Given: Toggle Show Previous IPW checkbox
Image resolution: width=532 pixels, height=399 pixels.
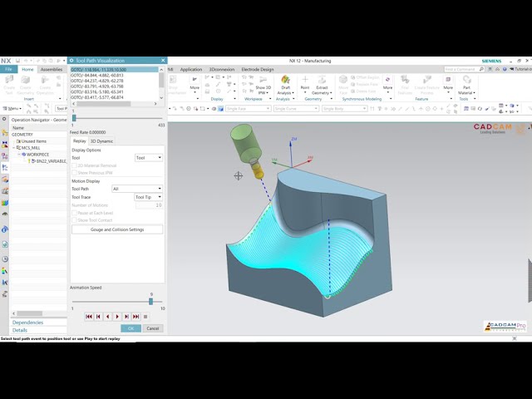Looking at the screenshot, I should 74,173.
